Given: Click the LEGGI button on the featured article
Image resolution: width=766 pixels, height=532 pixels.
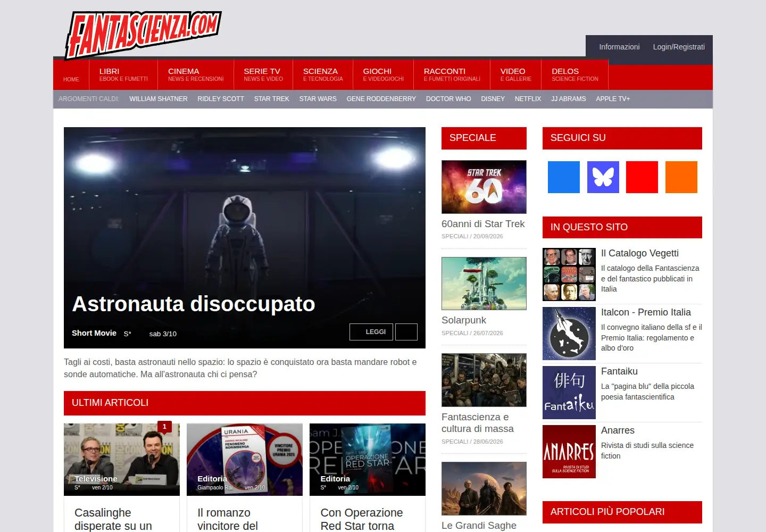Looking at the screenshot, I should point(371,332).
